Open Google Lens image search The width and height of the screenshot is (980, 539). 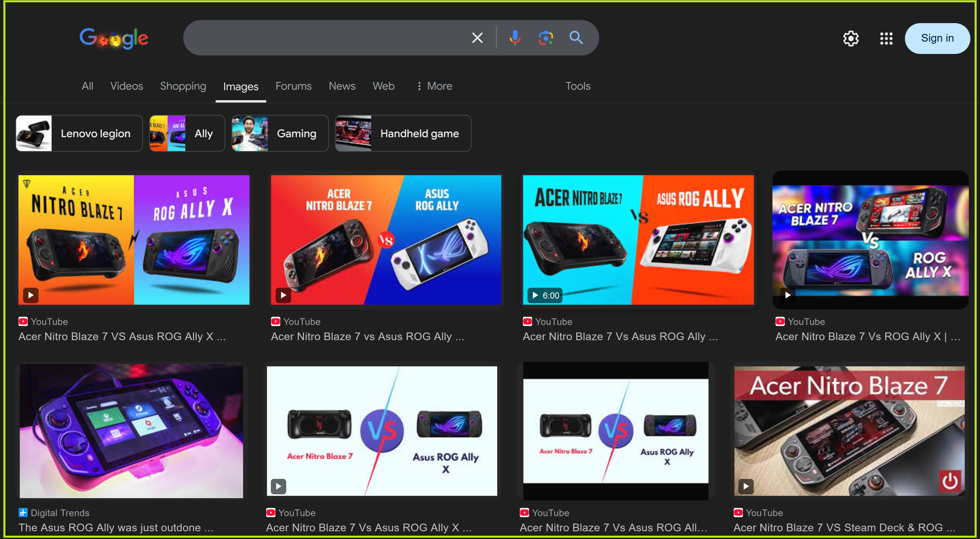pos(545,38)
